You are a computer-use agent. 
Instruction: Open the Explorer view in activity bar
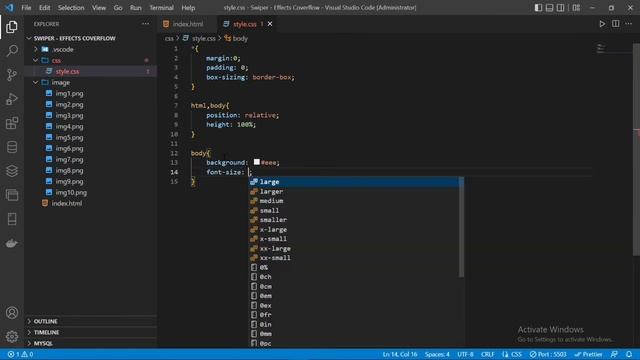(x=12, y=27)
